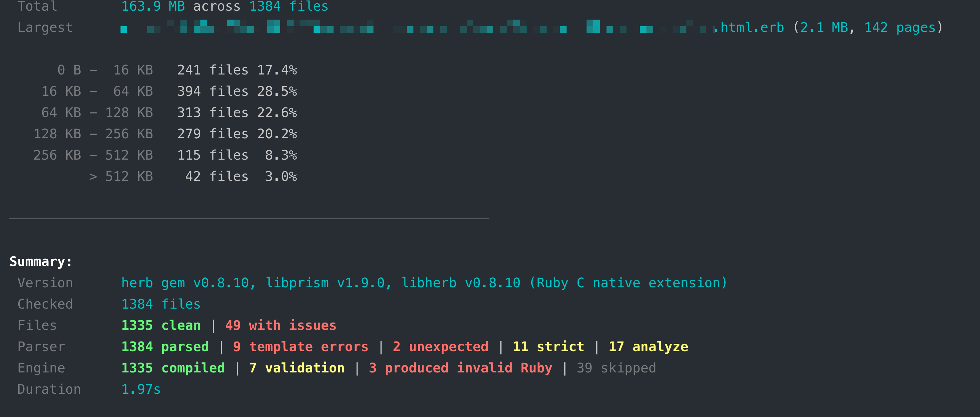This screenshot has height=417, width=980.
Task: Click the "3 produced invalid Ruby" text
Action: click(x=460, y=368)
